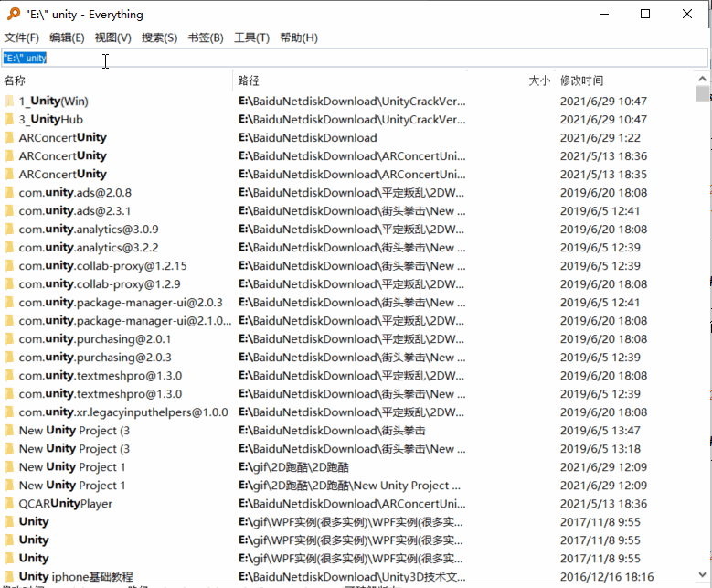Open the 编辑(E) menu

pyautogui.click(x=67, y=37)
